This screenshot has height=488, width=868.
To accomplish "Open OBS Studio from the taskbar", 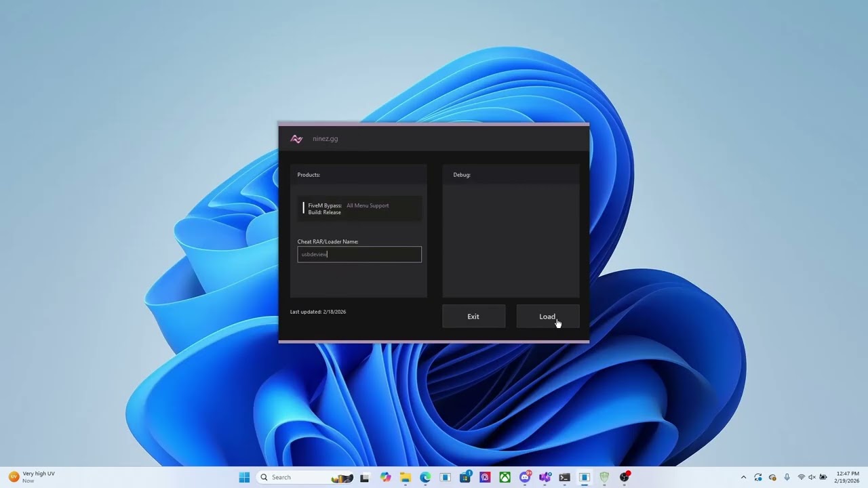I will point(625,477).
